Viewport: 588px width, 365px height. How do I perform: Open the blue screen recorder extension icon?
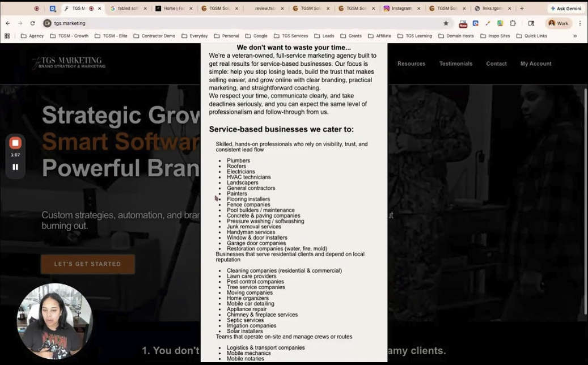(x=476, y=23)
